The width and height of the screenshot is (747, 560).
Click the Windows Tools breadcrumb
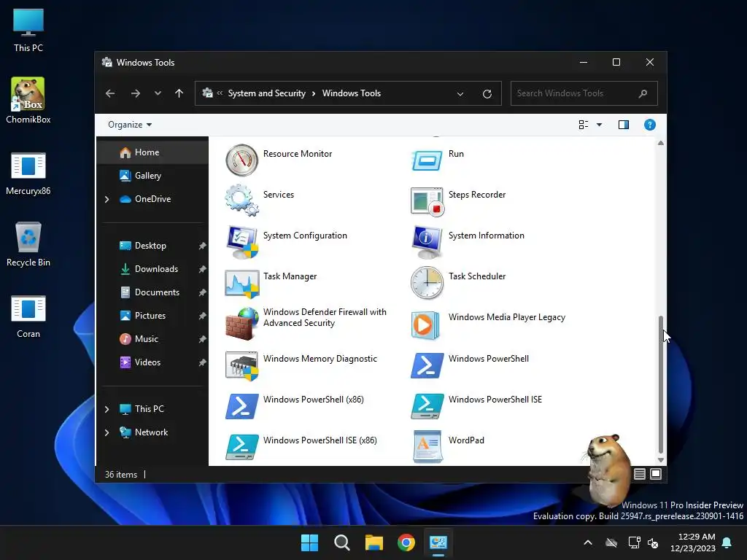tap(351, 93)
